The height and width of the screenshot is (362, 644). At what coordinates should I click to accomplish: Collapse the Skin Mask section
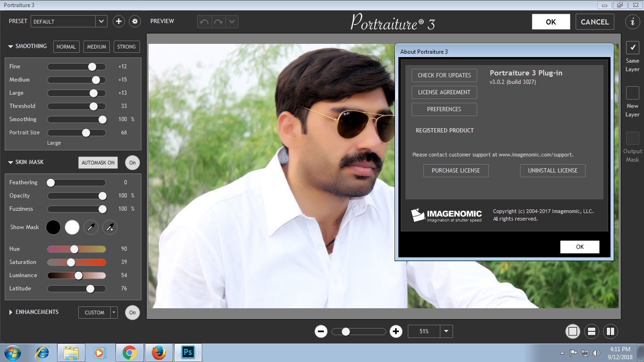click(x=11, y=163)
